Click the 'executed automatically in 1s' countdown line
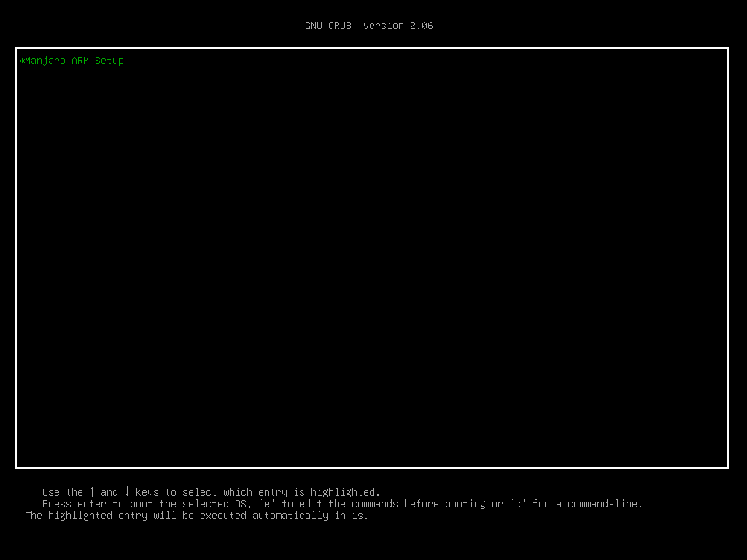Screen dimensions: 747x560 (x=197, y=516)
